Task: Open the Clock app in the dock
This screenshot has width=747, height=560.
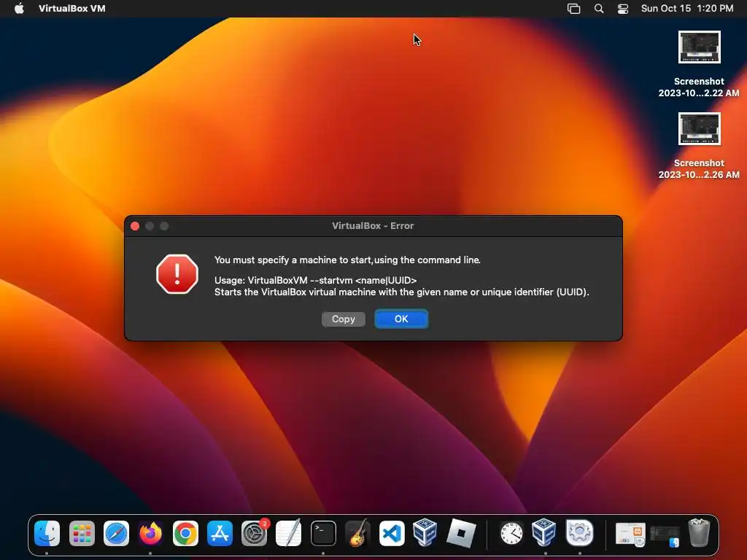Action: coord(511,533)
